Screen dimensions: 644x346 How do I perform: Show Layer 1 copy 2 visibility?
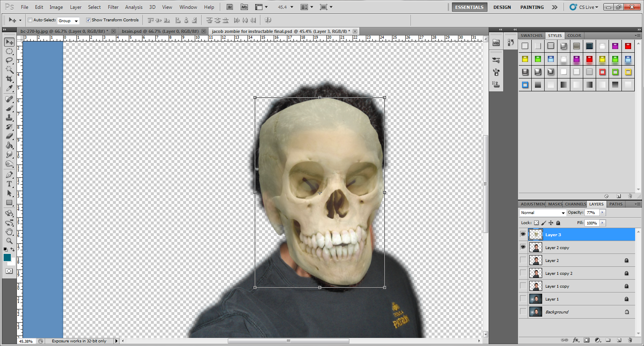point(523,273)
